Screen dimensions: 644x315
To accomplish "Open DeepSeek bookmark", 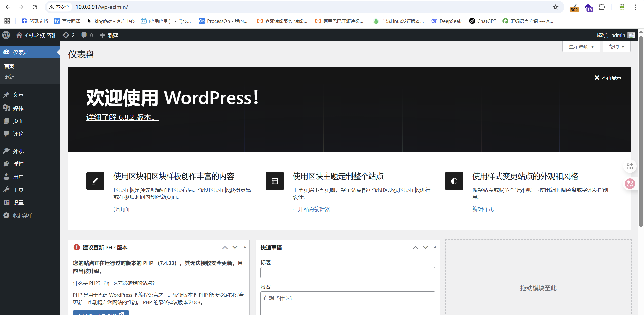I will (x=446, y=21).
